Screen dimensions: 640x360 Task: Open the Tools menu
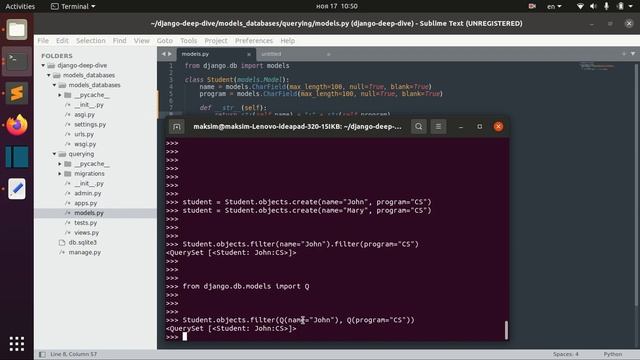point(189,40)
